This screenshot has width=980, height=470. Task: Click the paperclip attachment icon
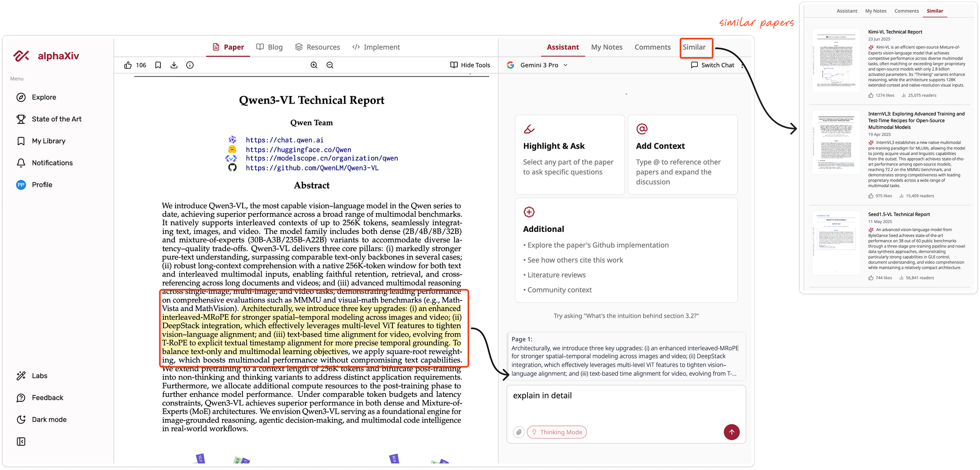(x=519, y=432)
